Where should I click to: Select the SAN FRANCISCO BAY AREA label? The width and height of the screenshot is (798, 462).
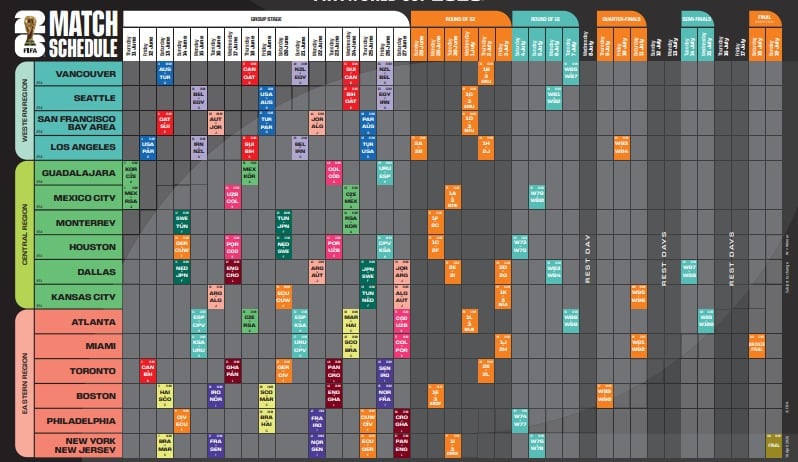coord(78,123)
